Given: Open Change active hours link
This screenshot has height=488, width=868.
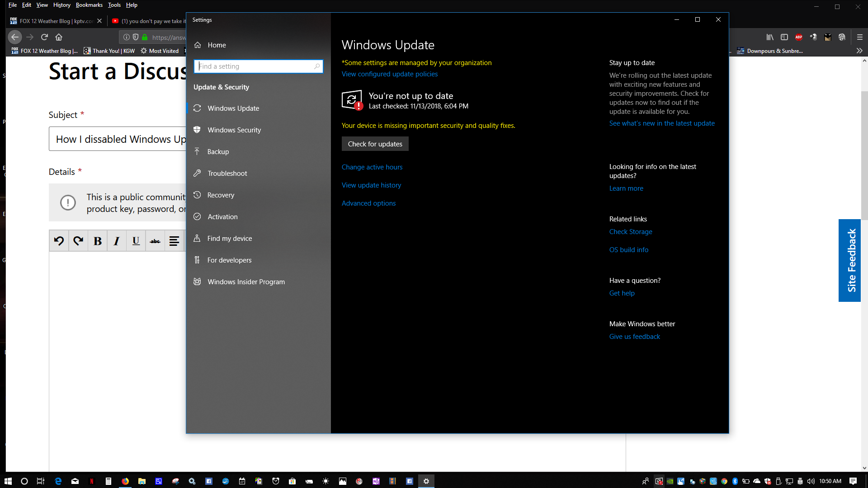Looking at the screenshot, I should pyautogui.click(x=372, y=167).
